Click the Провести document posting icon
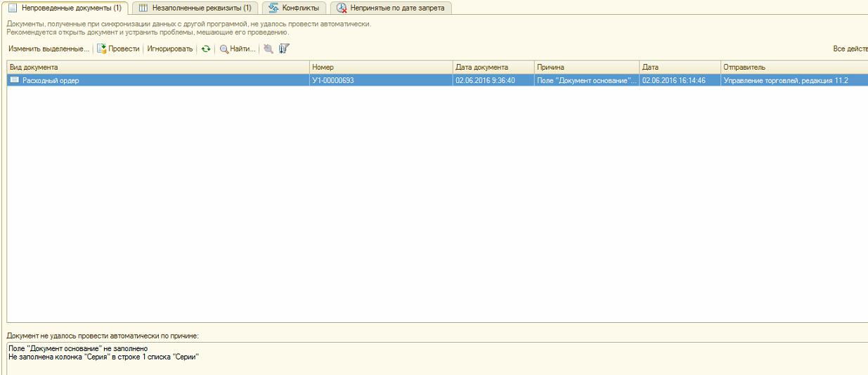The height and width of the screenshot is (375, 868). [x=101, y=49]
